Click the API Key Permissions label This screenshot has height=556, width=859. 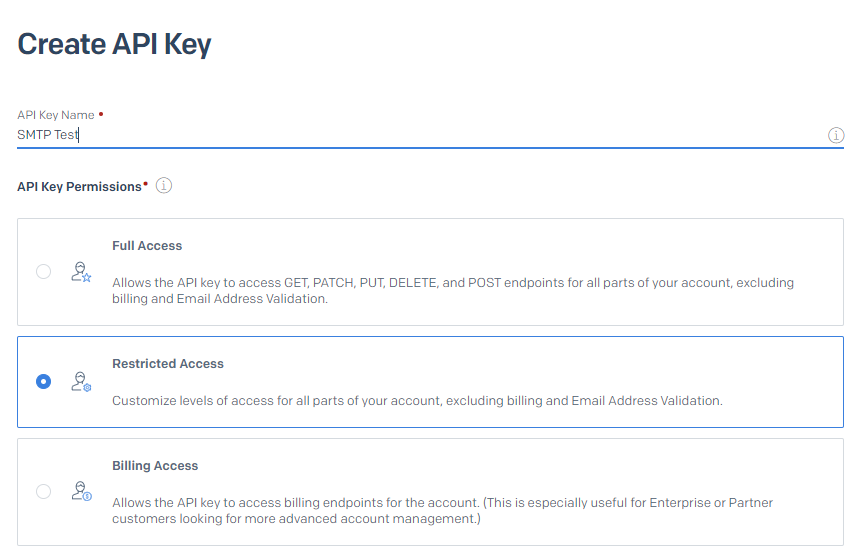79,187
